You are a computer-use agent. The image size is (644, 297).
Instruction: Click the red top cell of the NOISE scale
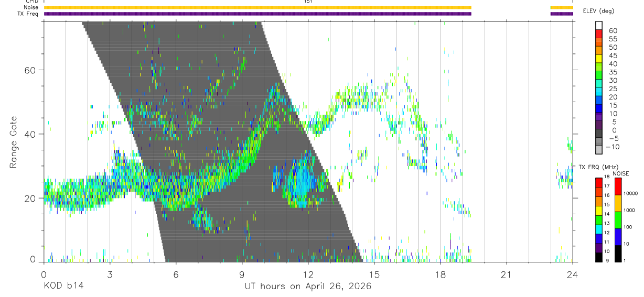pyautogui.click(x=618, y=186)
